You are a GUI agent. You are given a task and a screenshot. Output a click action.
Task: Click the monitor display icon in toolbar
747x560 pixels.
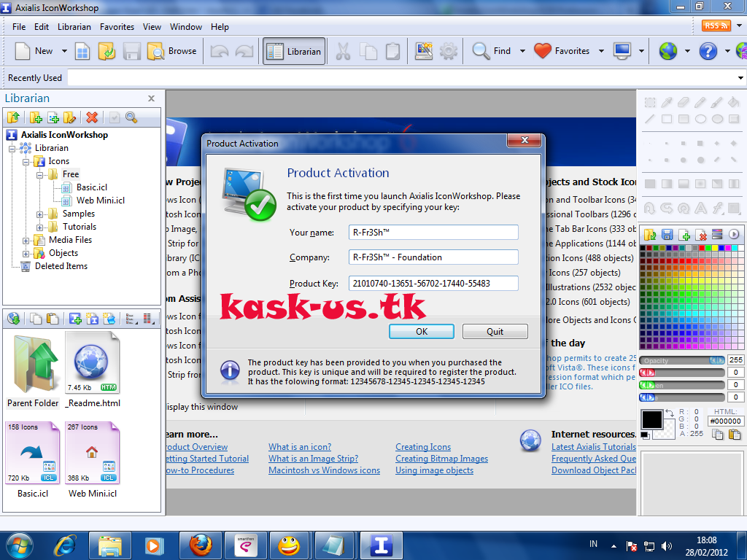tap(622, 51)
